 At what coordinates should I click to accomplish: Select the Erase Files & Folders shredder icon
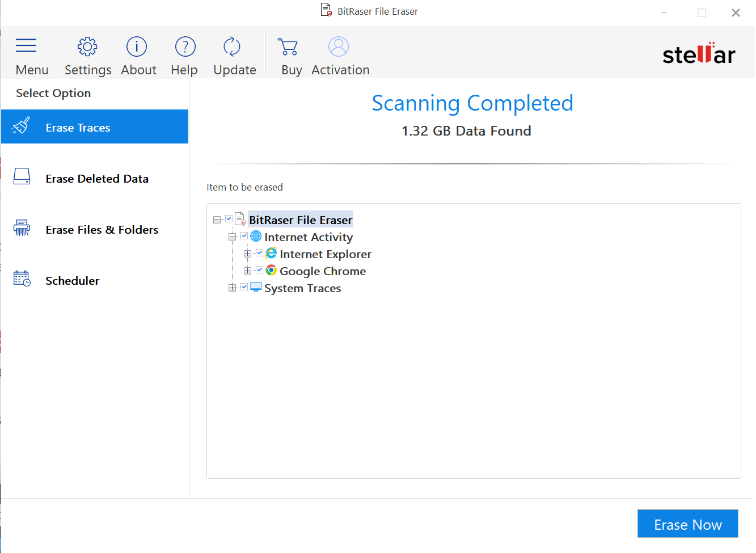coord(22,227)
